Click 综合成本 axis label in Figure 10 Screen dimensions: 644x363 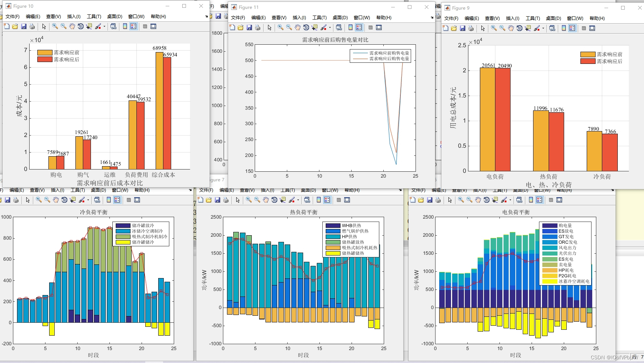click(x=163, y=175)
